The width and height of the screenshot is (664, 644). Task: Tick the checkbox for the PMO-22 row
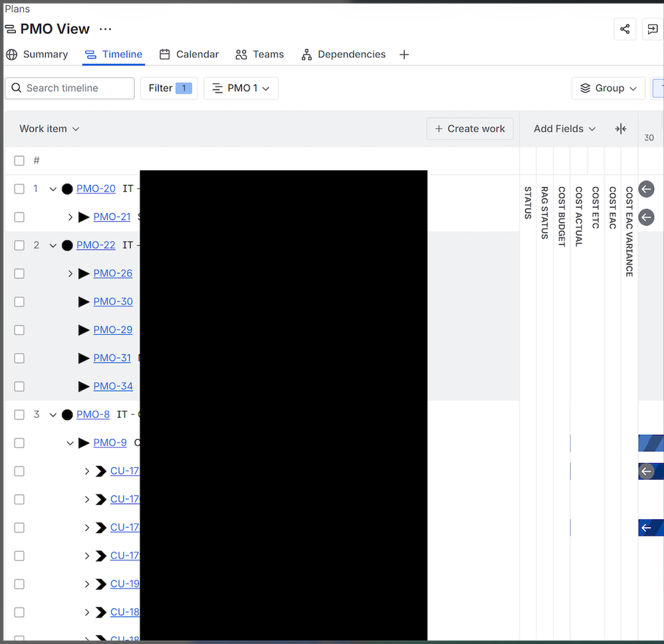(x=19, y=245)
